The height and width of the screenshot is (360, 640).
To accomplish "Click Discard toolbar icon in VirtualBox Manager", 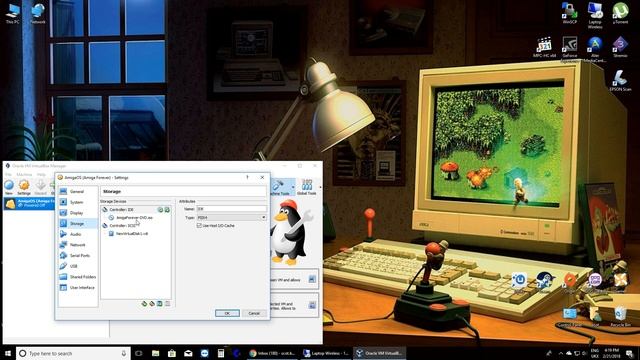I will click(x=40, y=187).
